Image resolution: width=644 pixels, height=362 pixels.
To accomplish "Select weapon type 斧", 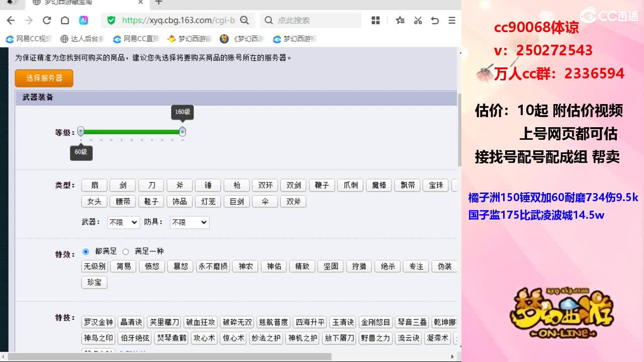I will (x=180, y=186).
